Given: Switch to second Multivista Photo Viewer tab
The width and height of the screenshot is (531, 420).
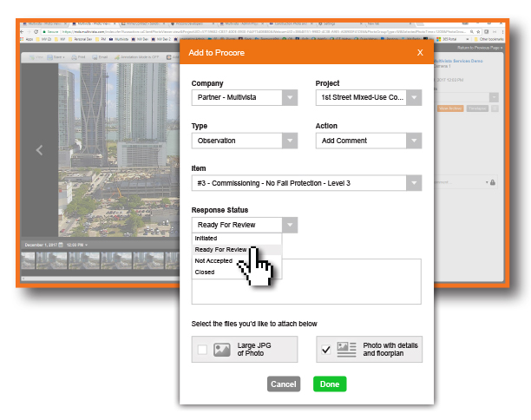Looking at the screenshot, I should click(94, 24).
